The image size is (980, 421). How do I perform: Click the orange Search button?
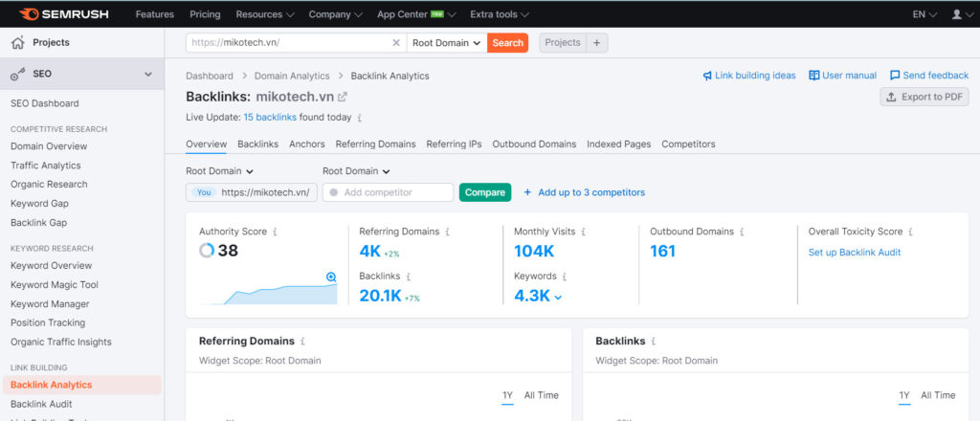pos(507,42)
